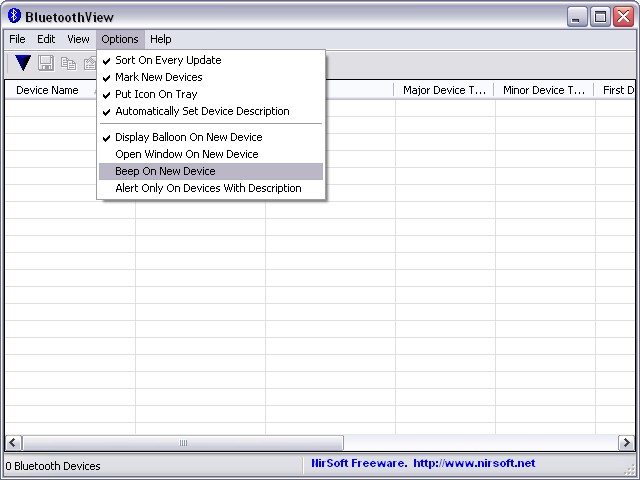Uncheck Mark New Devices option
The image size is (640, 480).
point(211,77)
